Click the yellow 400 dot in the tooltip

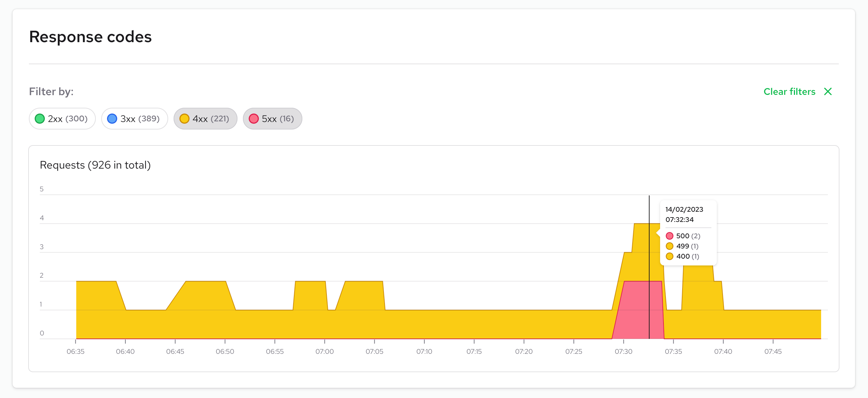coord(670,256)
